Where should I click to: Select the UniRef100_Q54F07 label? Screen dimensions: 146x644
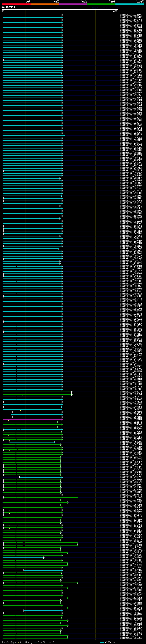131,424
